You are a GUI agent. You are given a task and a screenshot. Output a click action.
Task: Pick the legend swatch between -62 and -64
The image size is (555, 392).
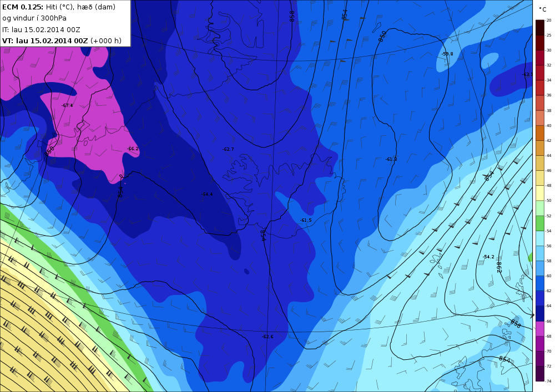point(540,298)
